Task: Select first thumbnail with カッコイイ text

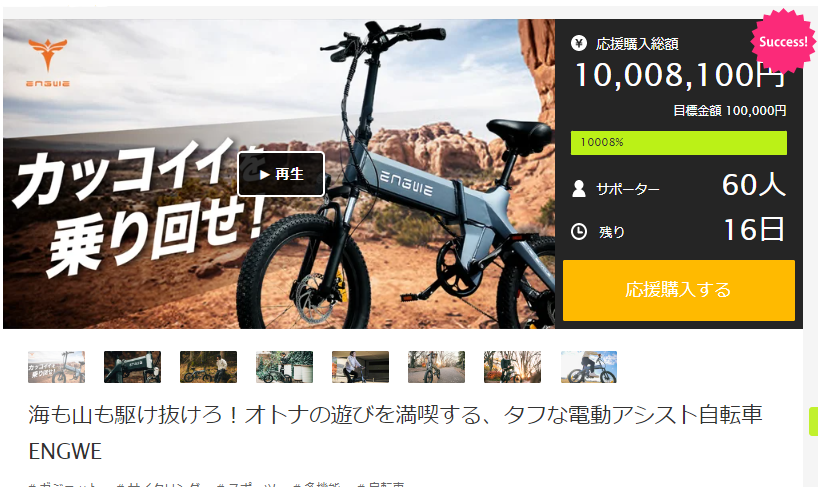Action: [56, 367]
